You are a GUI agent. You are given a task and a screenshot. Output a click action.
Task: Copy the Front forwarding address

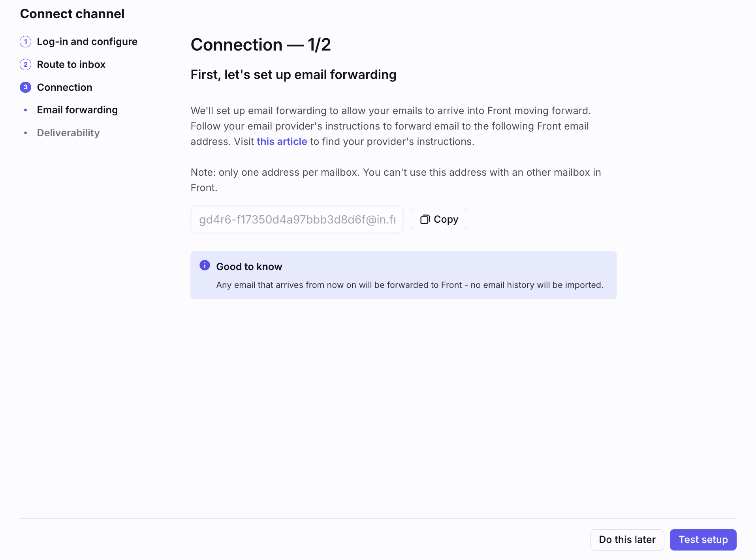click(439, 220)
